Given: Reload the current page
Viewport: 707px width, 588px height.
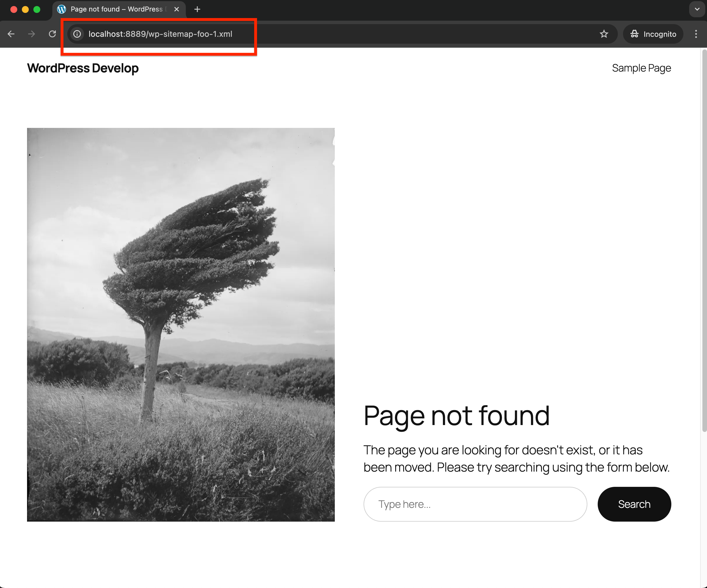Looking at the screenshot, I should point(52,34).
